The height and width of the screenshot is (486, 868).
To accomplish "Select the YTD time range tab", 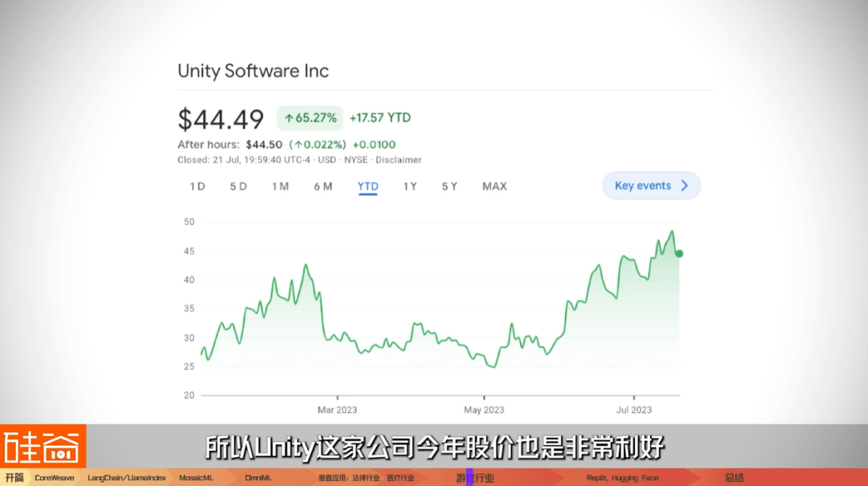I will [367, 186].
